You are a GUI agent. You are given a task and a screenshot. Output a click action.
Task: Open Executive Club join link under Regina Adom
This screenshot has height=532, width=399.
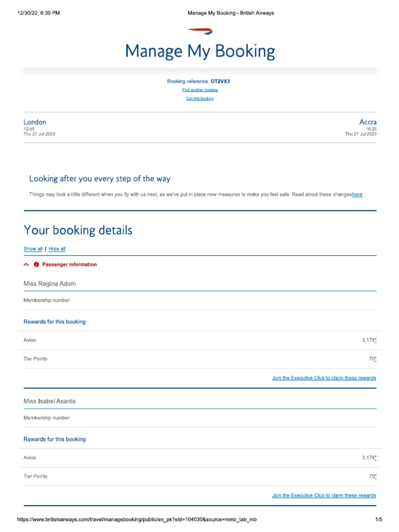[324, 378]
